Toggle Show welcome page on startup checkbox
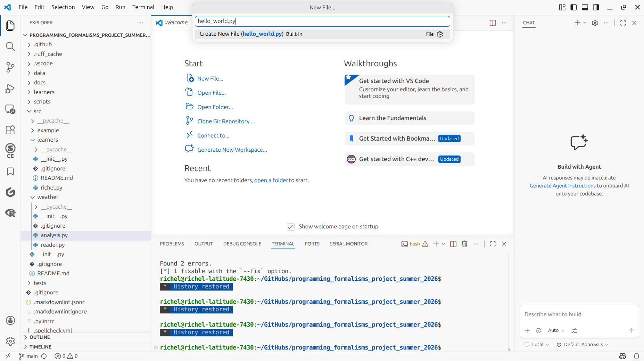 pos(291,227)
